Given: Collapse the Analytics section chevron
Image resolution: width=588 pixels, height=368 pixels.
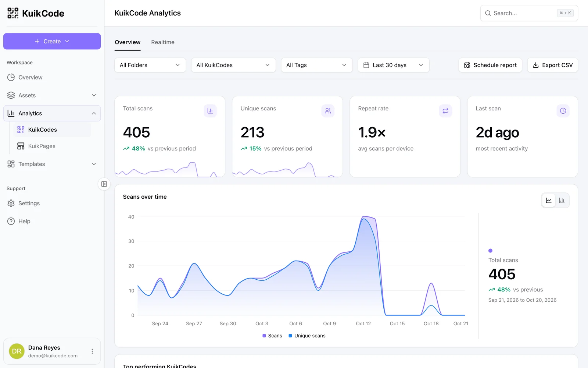Looking at the screenshot, I should click(94, 113).
